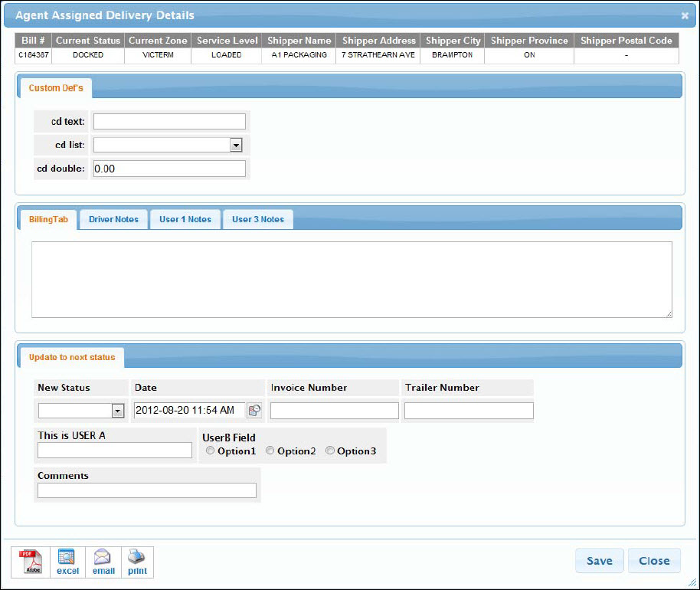Screen dimensions: 700x590
Task: Export delivery details to Excel
Action: [x=67, y=562]
